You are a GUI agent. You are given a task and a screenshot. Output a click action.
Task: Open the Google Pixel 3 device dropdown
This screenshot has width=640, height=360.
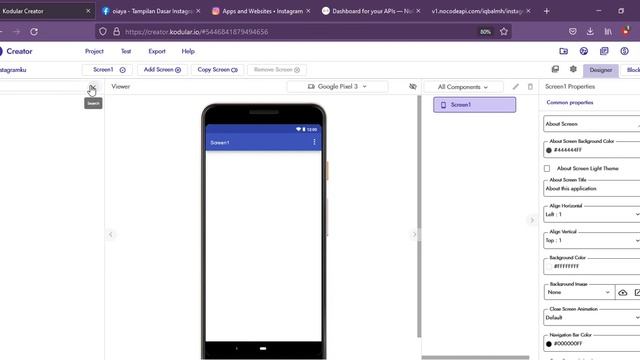pyautogui.click(x=337, y=87)
